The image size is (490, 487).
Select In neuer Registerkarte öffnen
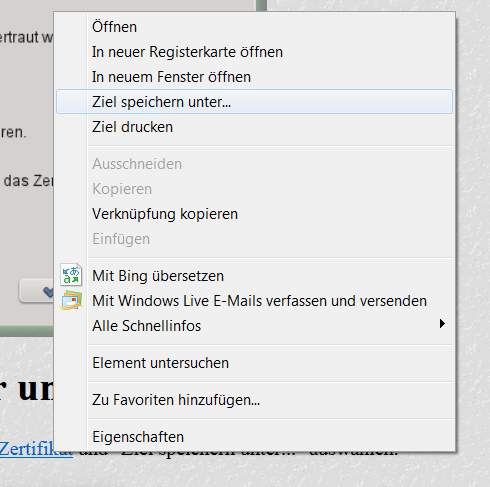pos(255,52)
